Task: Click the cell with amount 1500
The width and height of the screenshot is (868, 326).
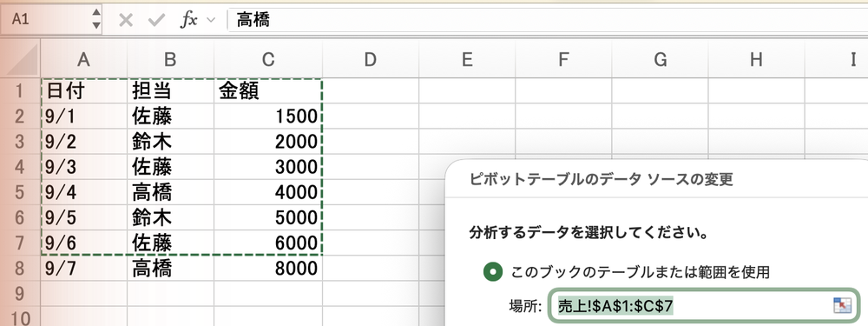Action: point(268,116)
